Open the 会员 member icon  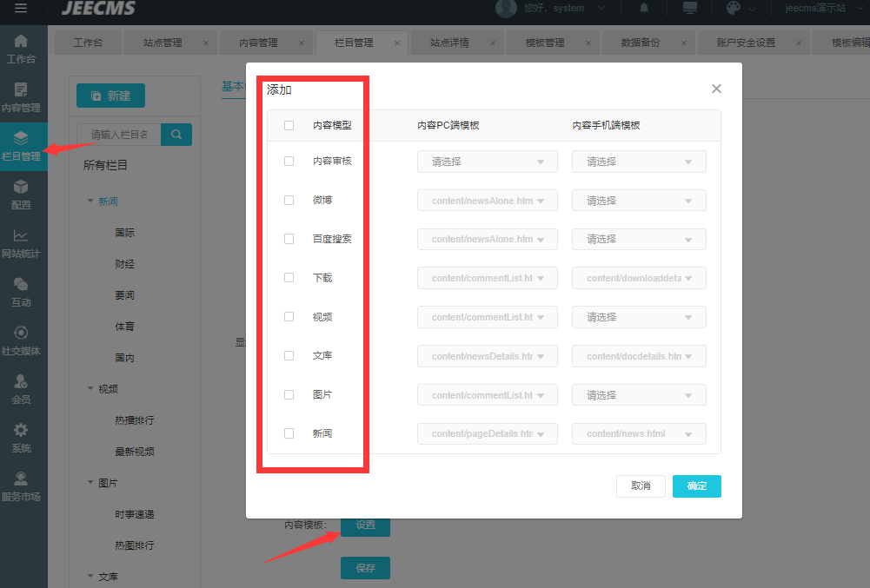pyautogui.click(x=21, y=381)
